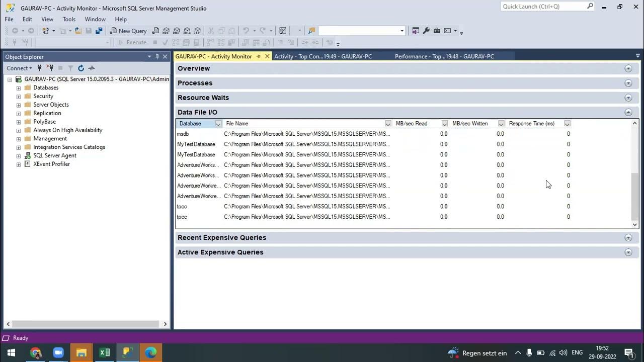Expand the SQL Server Agent node

[19, 156]
